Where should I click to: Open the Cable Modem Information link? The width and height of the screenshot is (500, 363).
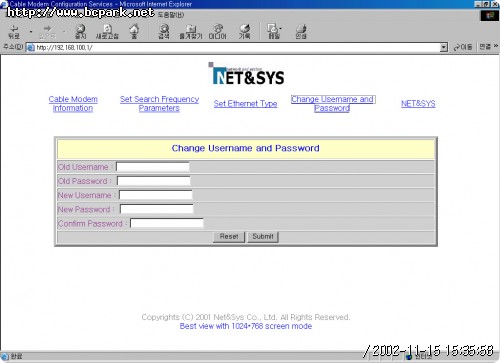(73, 104)
